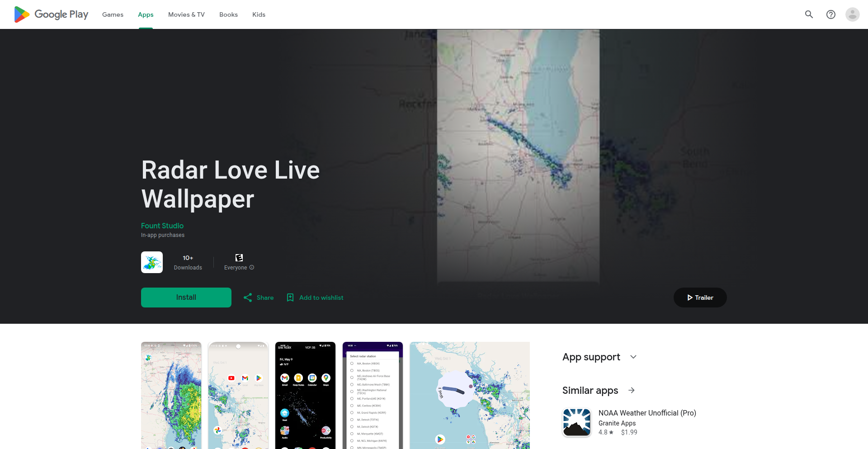Click the Radar Love Live Wallpaper title
The image size is (868, 449).
[231, 184]
